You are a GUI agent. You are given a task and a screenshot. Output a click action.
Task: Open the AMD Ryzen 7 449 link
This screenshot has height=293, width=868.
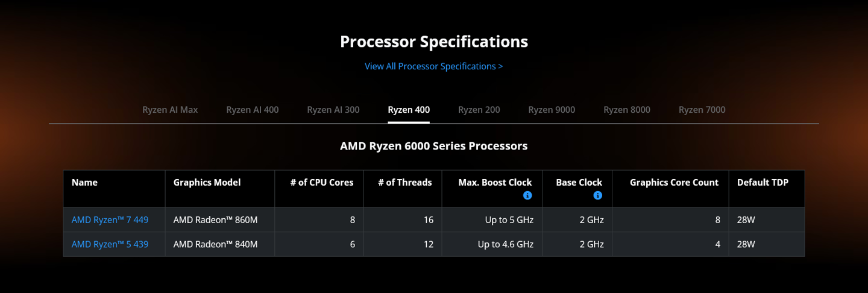(110, 220)
